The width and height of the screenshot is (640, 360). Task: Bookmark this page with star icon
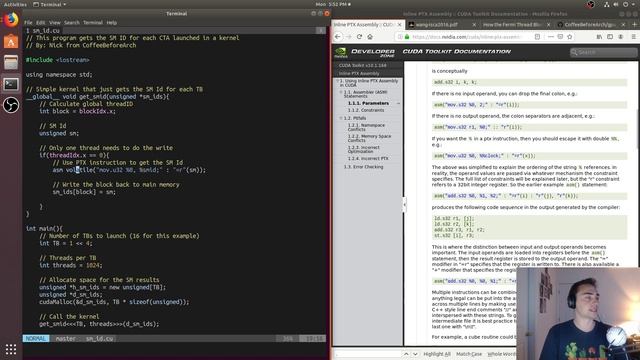tap(569, 37)
